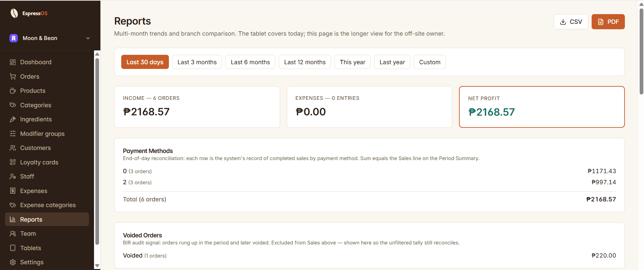Viewport: 644px width, 270px height.
Task: Click the Categories tag icon
Action: pos(13,105)
